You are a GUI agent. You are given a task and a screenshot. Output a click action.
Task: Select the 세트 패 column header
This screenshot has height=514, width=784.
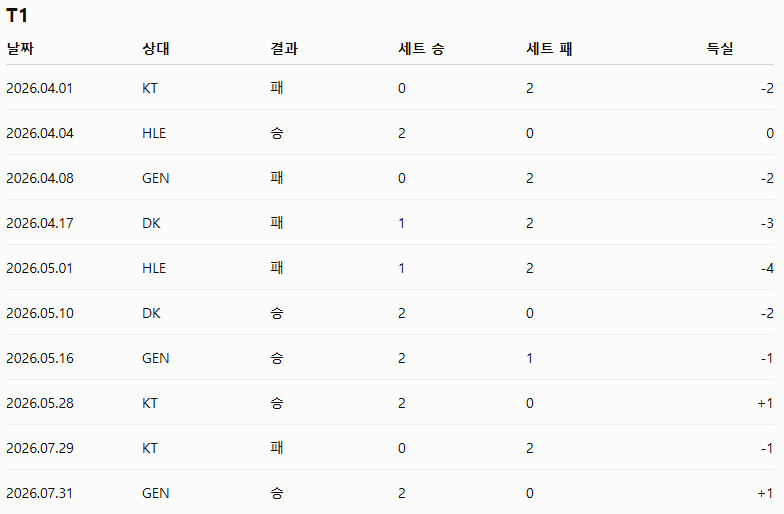point(549,48)
